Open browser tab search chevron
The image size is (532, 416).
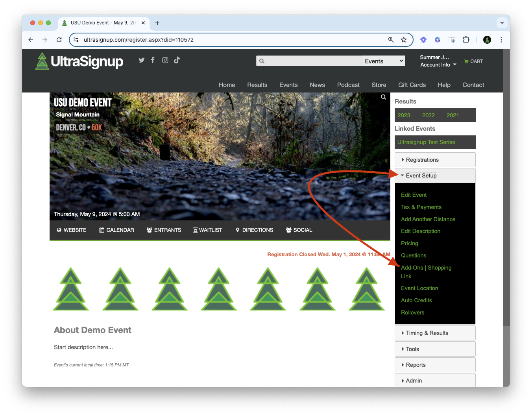[x=502, y=23]
